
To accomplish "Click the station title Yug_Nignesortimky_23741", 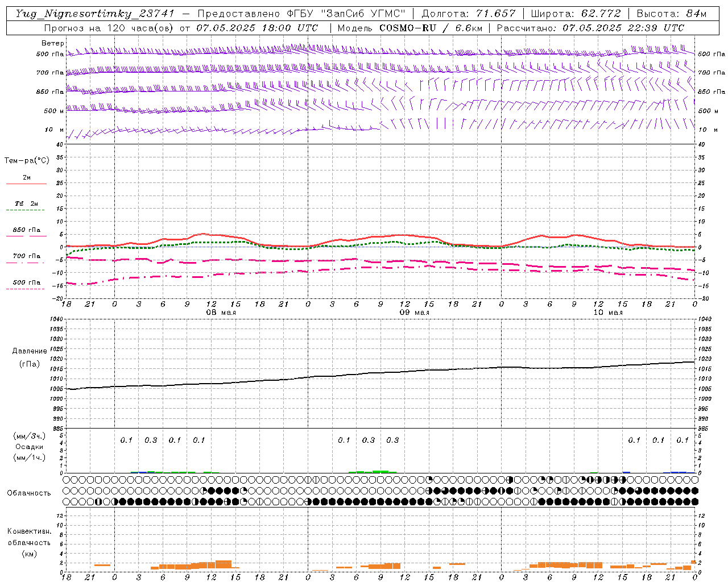I will click(x=94, y=14).
